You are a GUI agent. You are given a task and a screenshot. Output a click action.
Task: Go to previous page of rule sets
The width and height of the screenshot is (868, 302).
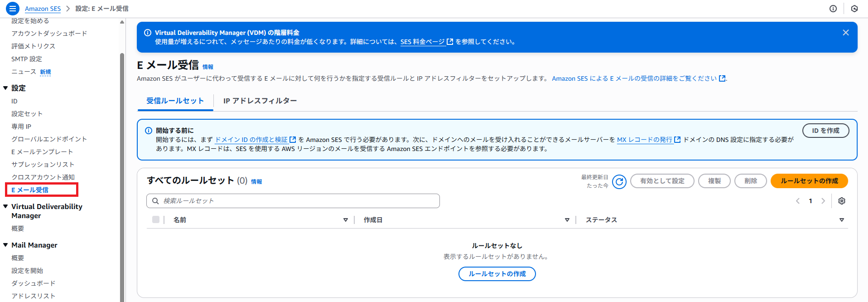pos(798,201)
